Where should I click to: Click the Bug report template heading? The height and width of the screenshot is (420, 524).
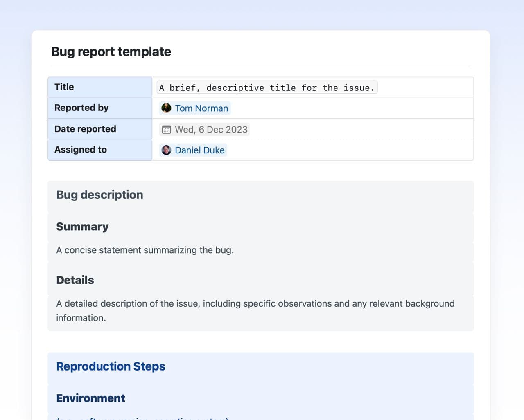tap(111, 52)
